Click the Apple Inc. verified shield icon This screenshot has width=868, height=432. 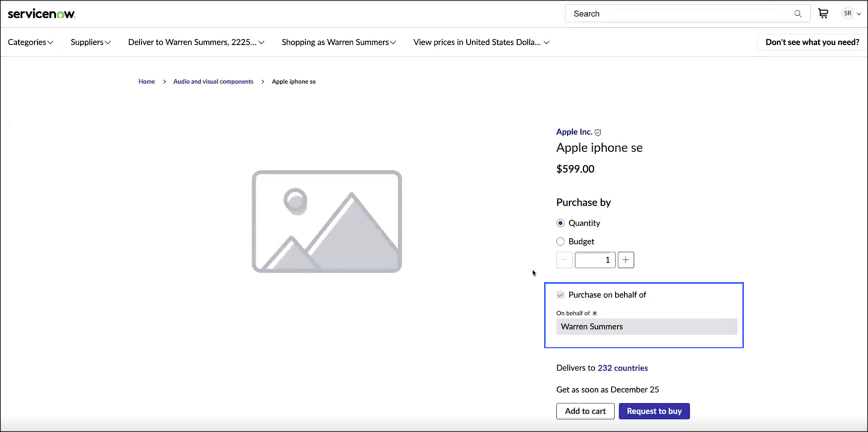[x=598, y=132]
